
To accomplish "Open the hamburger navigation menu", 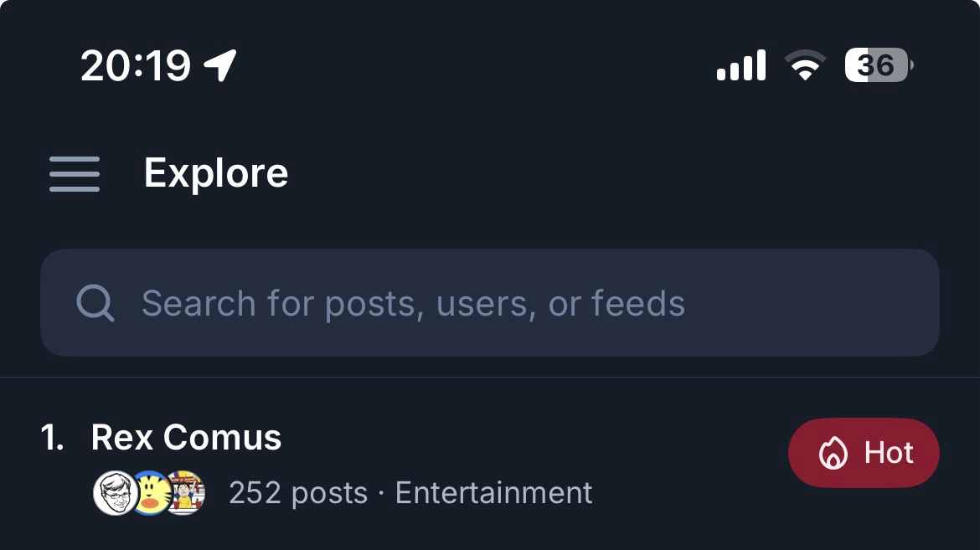I will tap(75, 174).
